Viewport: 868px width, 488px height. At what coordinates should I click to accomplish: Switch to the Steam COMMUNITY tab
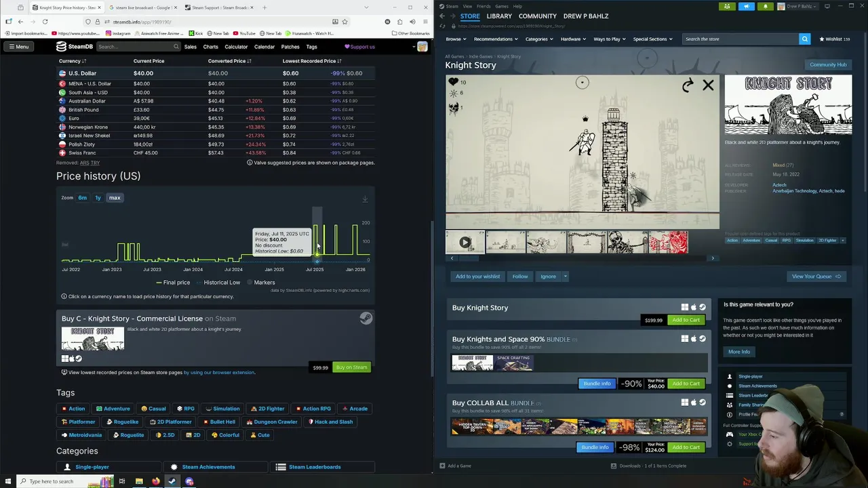tap(538, 16)
